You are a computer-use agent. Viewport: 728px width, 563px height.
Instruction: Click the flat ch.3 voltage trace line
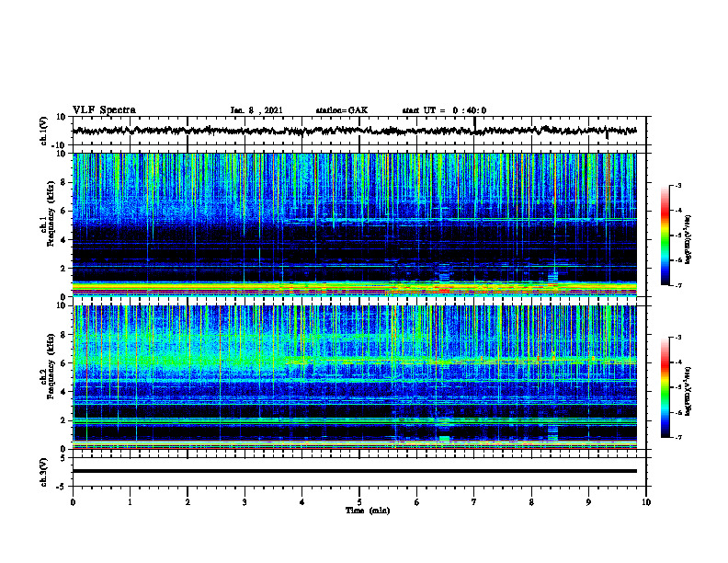click(355, 471)
